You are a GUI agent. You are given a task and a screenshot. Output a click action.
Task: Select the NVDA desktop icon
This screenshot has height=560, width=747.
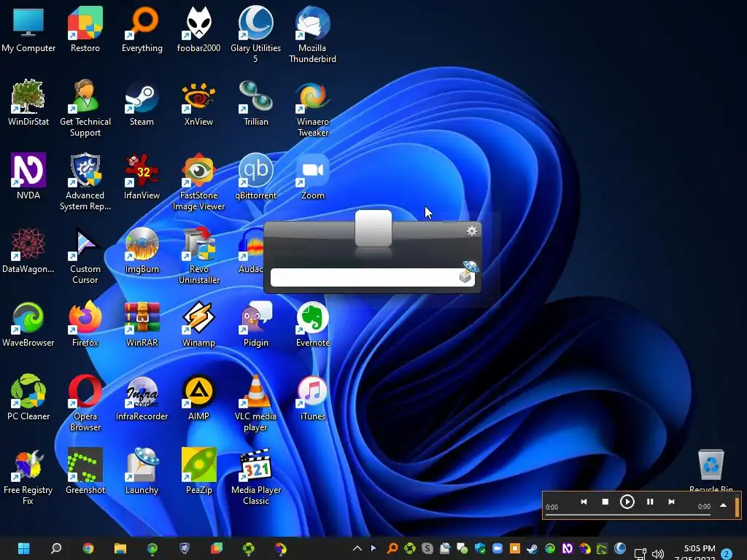pos(28,176)
